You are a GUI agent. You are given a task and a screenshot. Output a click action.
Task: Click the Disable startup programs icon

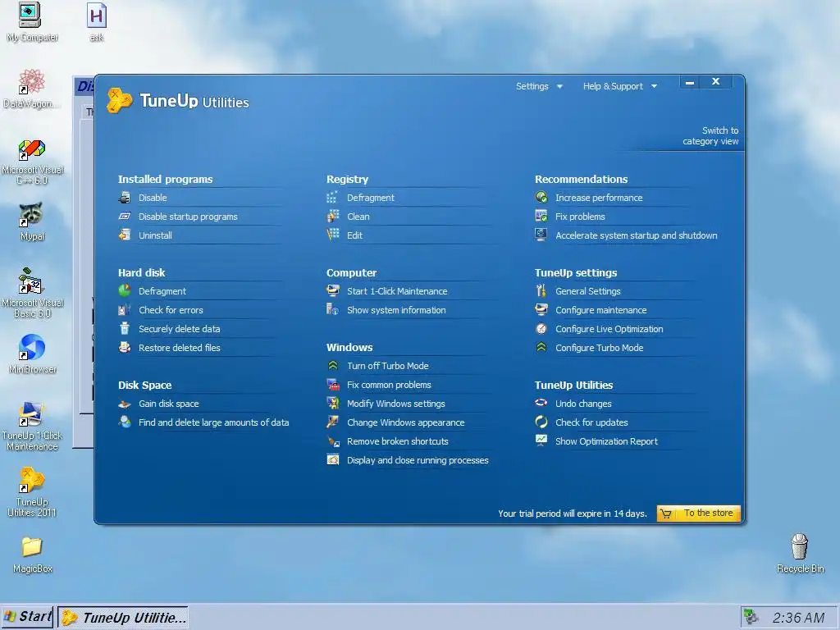click(x=125, y=217)
